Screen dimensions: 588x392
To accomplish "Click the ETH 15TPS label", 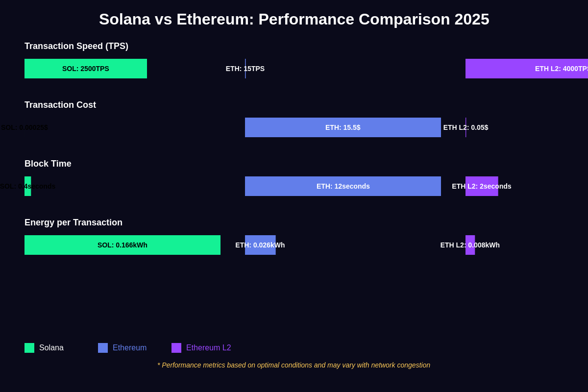I will click(x=245, y=69).
